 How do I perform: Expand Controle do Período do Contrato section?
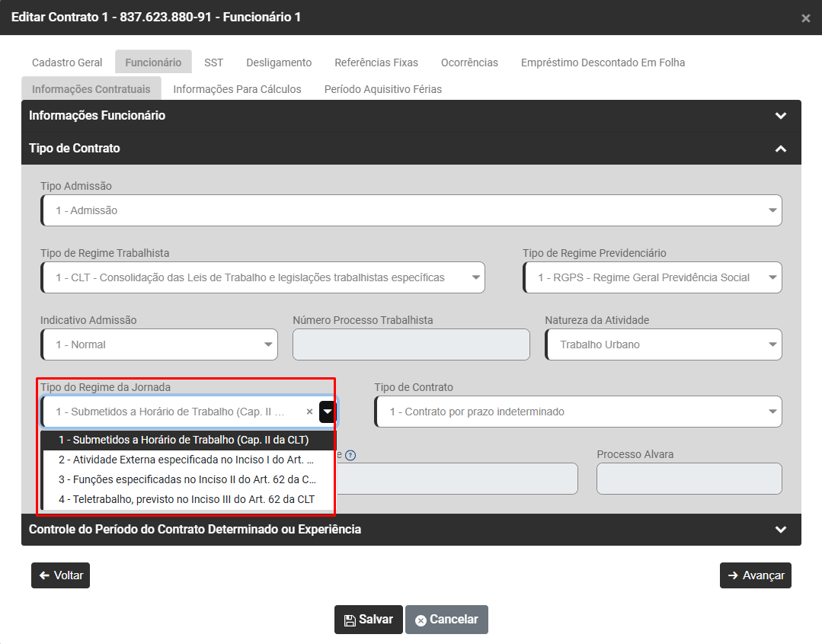780,529
